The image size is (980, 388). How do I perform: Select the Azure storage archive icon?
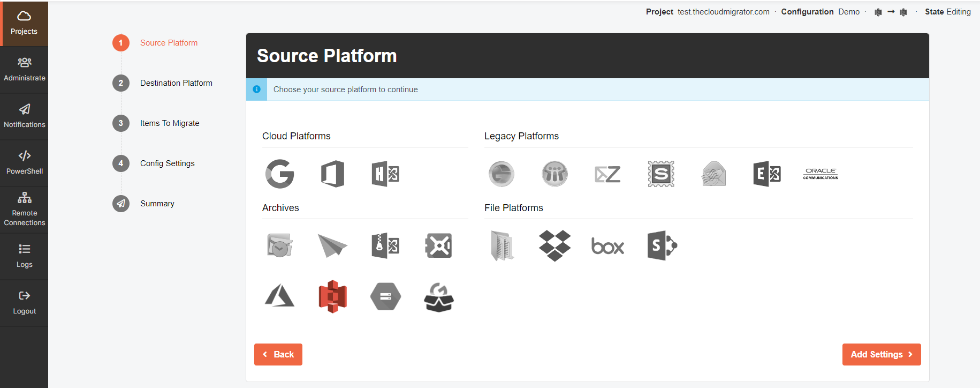pos(279,296)
